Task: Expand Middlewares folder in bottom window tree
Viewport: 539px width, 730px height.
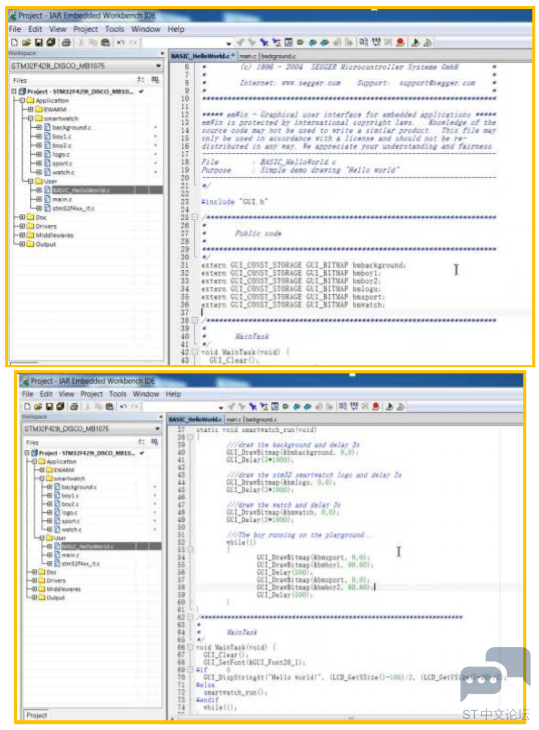Action: tap(34, 589)
